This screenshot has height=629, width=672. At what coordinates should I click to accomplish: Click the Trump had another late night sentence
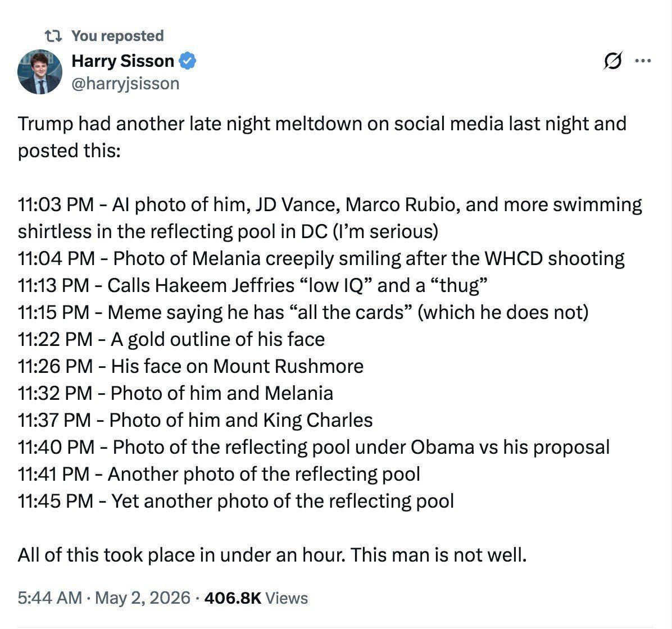pos(322,136)
